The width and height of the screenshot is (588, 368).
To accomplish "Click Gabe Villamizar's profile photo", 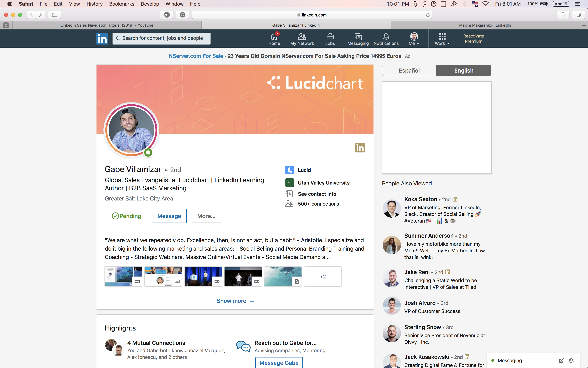I will pyautogui.click(x=131, y=130).
